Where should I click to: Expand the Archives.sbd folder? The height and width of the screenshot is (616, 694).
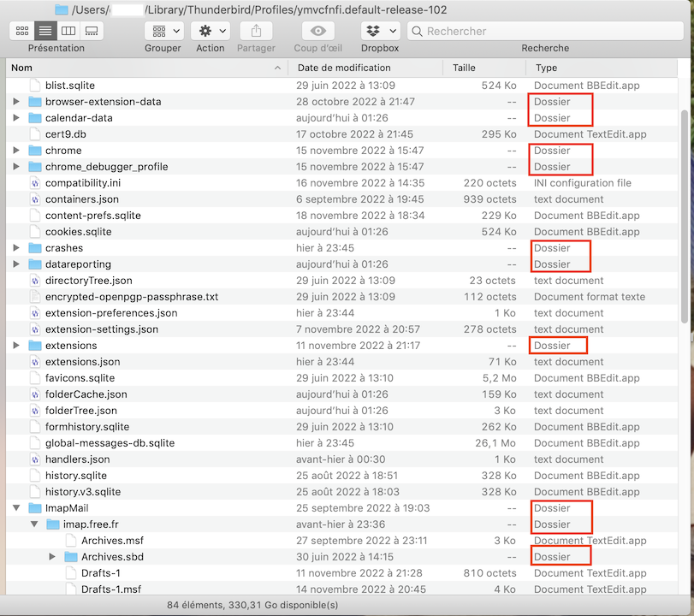click(52, 557)
